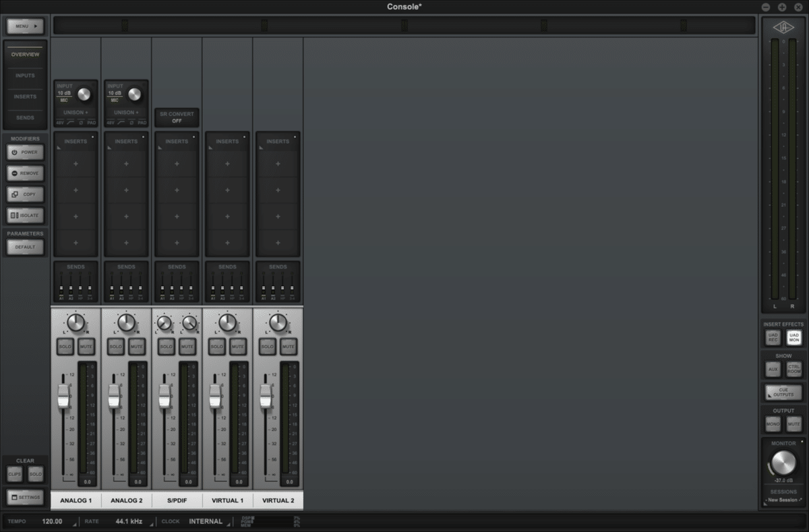Click the Universal Audio logo
Viewport: 809px width, 532px height.
point(783,27)
